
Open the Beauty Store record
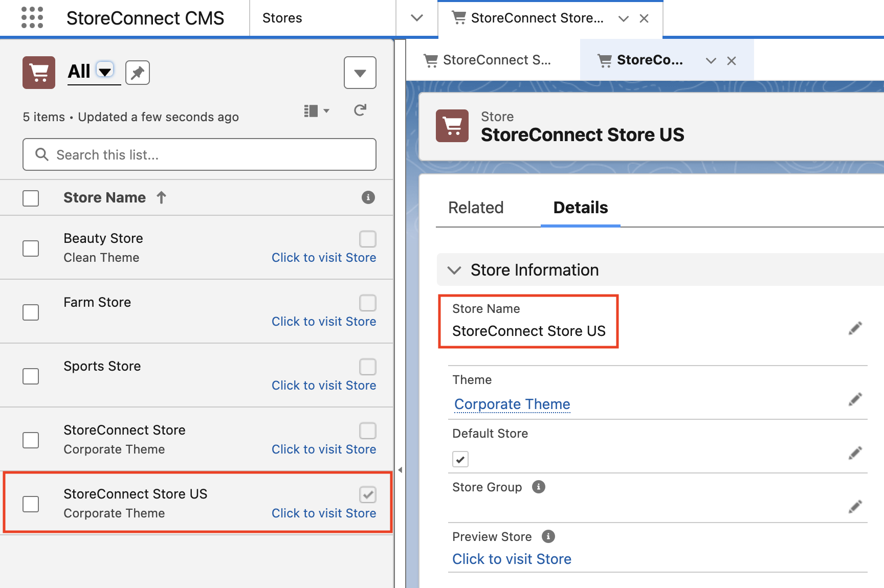point(103,238)
